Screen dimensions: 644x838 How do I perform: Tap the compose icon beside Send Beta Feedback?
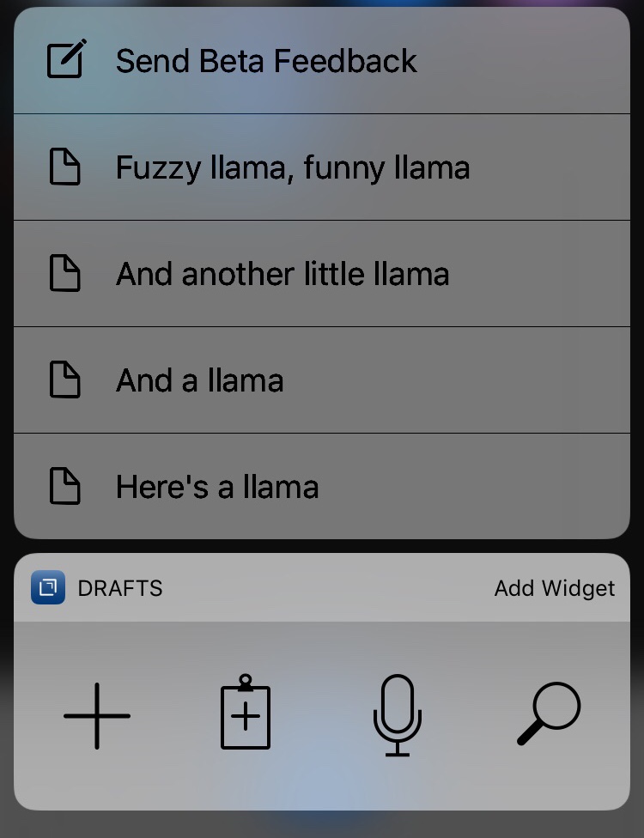coord(65,60)
